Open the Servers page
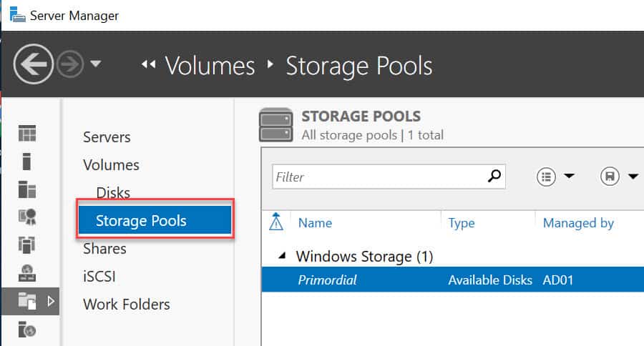Viewport: 644px width, 346px height. tap(107, 137)
